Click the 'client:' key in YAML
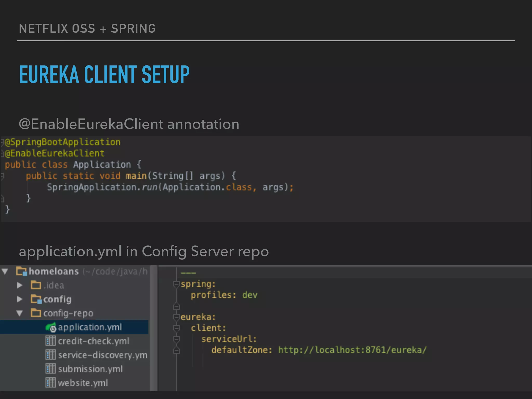The width and height of the screenshot is (532, 399). [208, 328]
